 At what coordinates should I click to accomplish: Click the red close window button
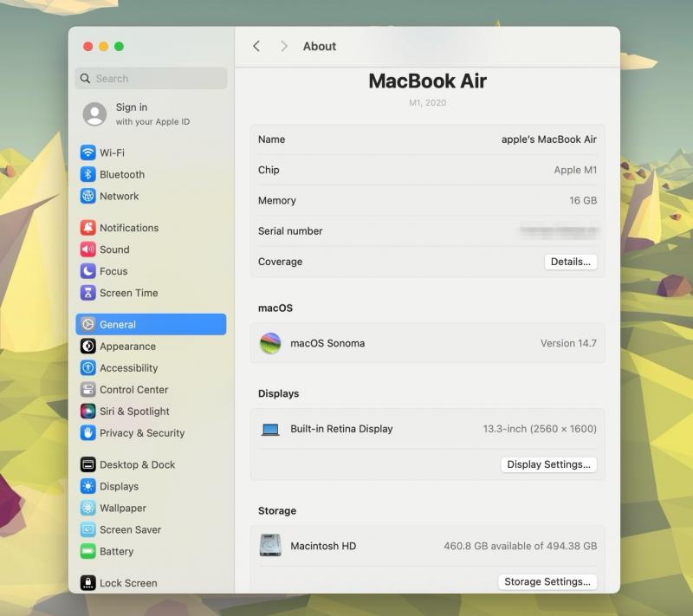(x=88, y=47)
